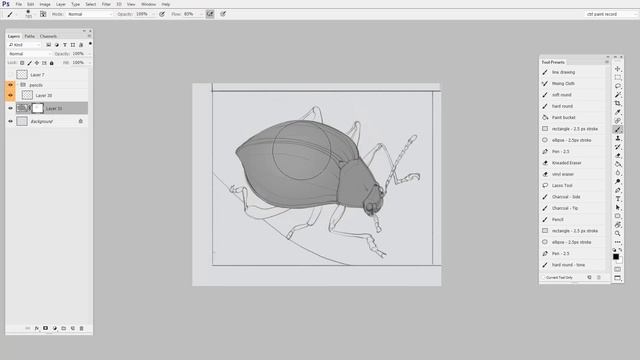The image size is (640, 360).
Task: Select the Rectangular Marquee tool
Action: pos(618,77)
